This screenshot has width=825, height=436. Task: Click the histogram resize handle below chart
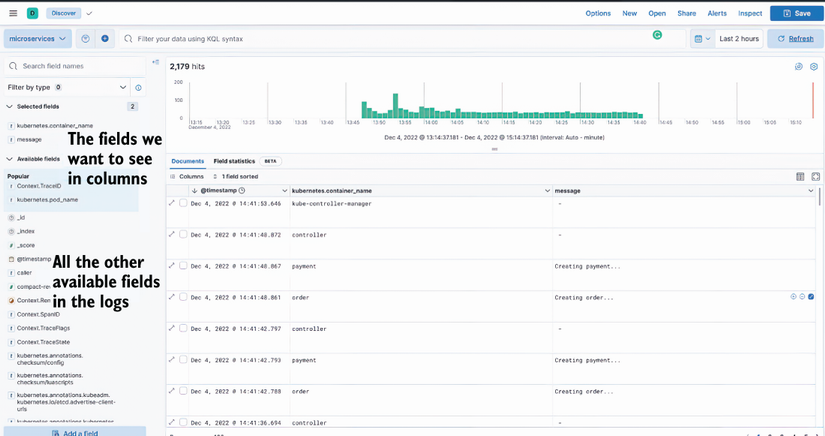[495, 149]
